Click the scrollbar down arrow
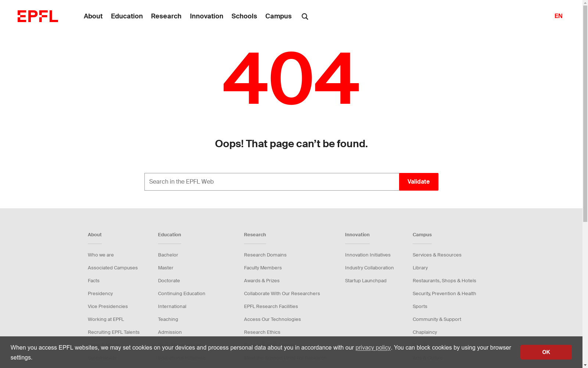Image resolution: width=588 pixels, height=368 pixels. 585,365
